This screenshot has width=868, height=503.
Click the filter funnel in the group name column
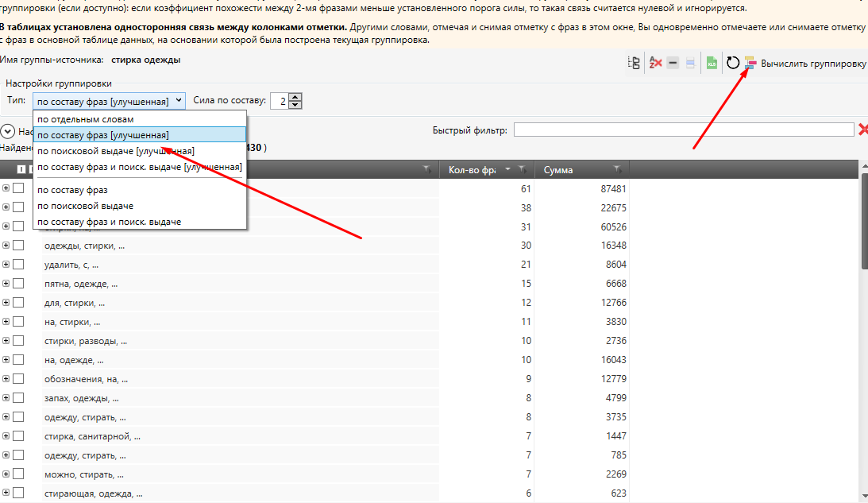click(426, 169)
